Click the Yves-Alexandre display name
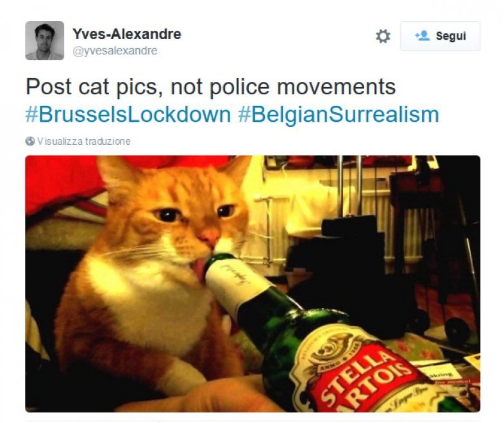Image resolution: width=504 pixels, height=423 pixels. click(127, 34)
